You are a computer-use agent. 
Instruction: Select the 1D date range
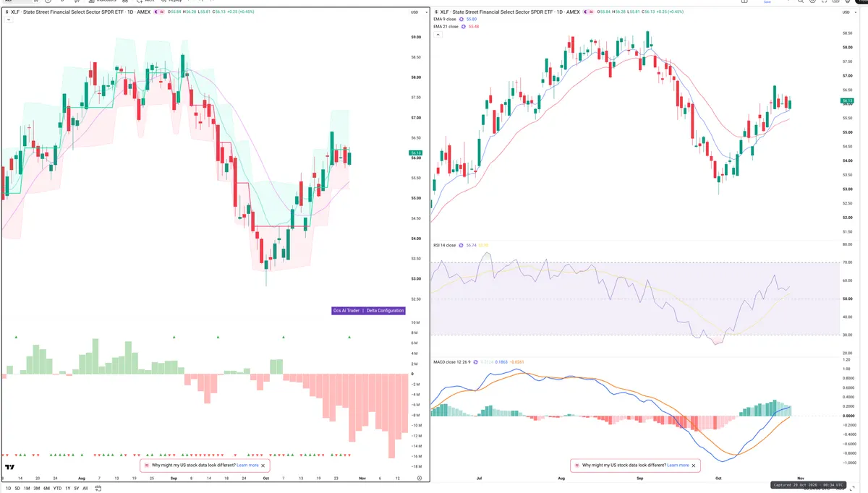coord(9,489)
